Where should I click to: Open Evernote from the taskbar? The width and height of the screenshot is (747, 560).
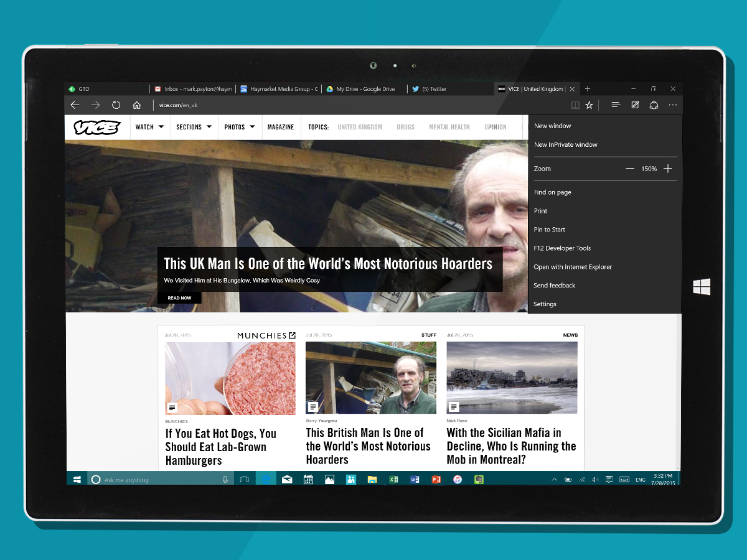(479, 480)
